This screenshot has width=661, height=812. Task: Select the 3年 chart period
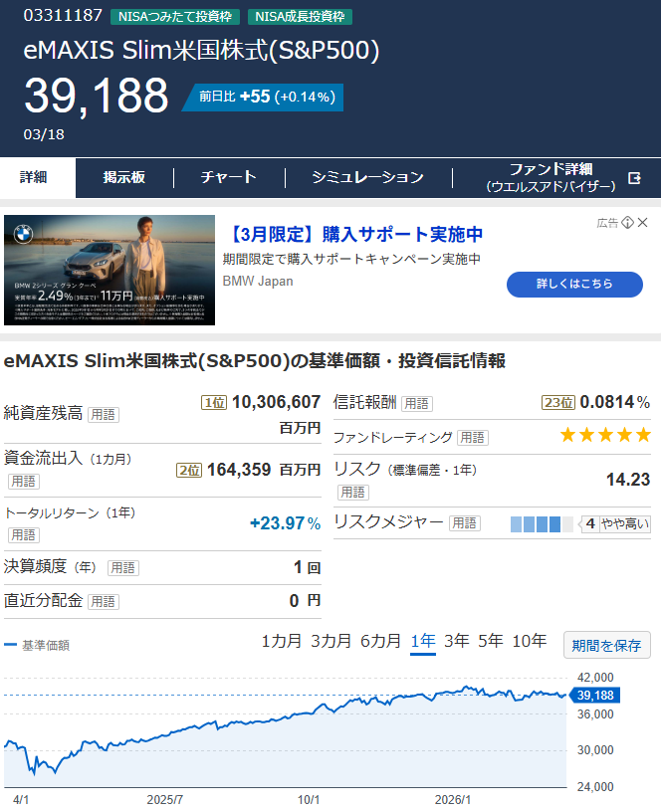pyautogui.click(x=457, y=641)
